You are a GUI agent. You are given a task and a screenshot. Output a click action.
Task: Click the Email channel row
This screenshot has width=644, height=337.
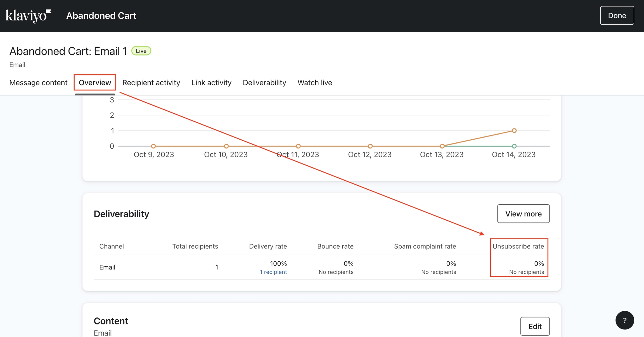pos(107,267)
